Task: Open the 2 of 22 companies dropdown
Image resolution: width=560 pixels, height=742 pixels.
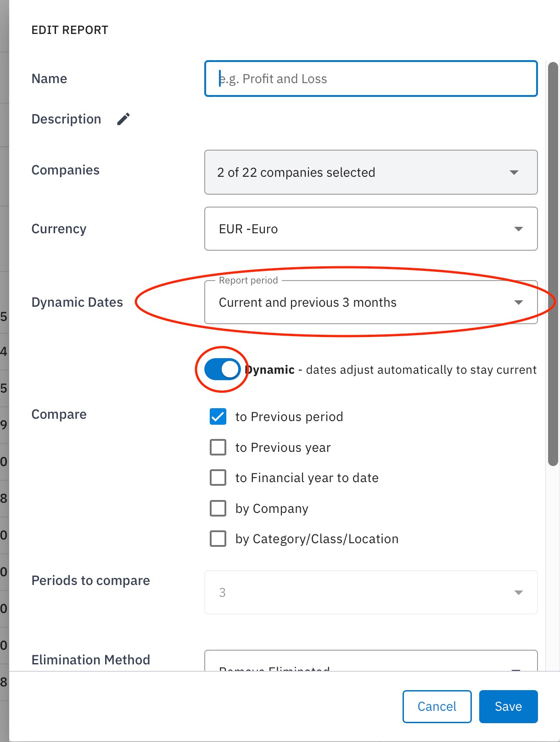Action: point(371,172)
